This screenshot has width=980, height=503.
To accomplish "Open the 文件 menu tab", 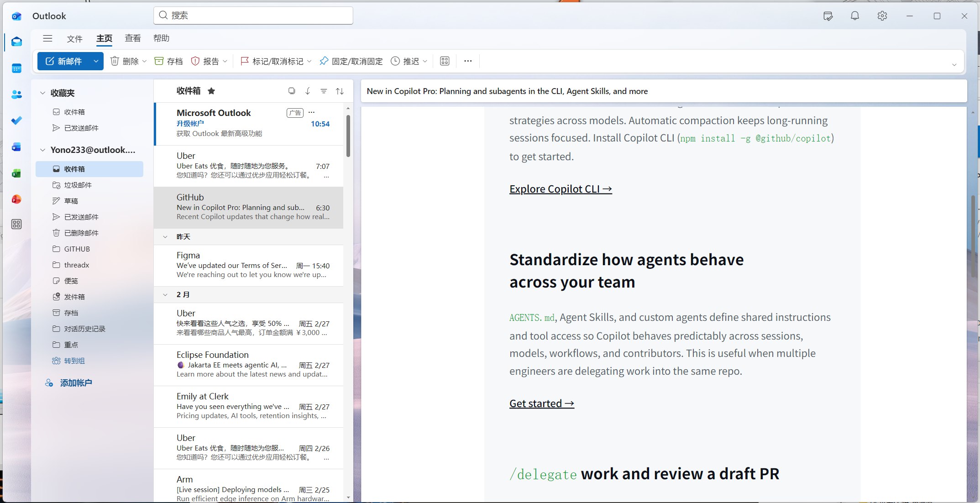I will [x=74, y=39].
